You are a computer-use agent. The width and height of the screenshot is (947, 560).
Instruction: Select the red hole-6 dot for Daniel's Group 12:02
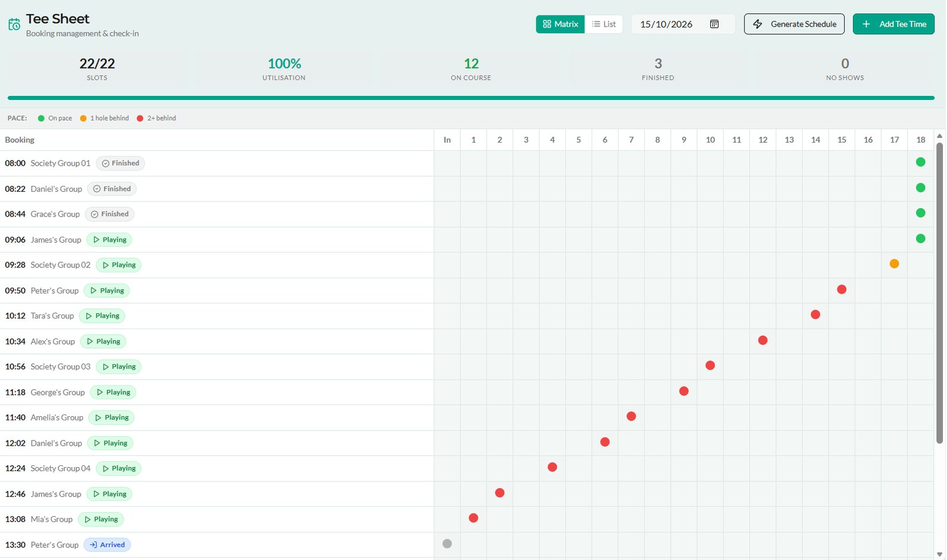click(605, 442)
